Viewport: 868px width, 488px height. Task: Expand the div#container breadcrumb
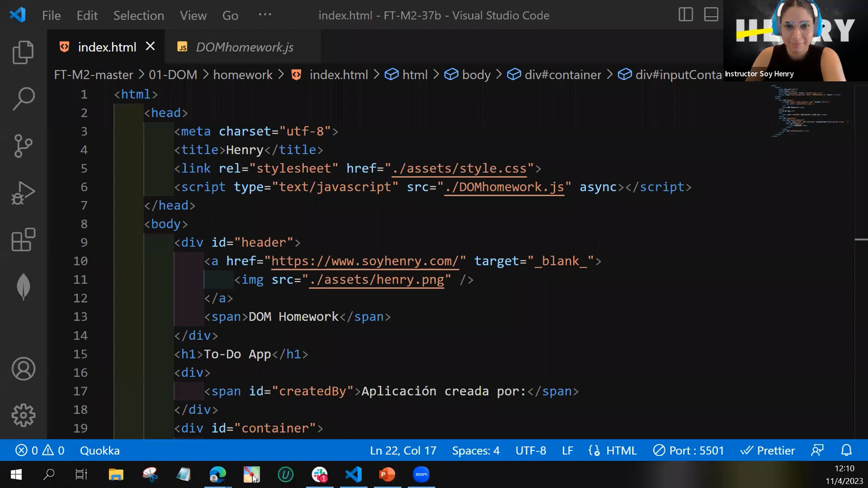click(x=562, y=75)
